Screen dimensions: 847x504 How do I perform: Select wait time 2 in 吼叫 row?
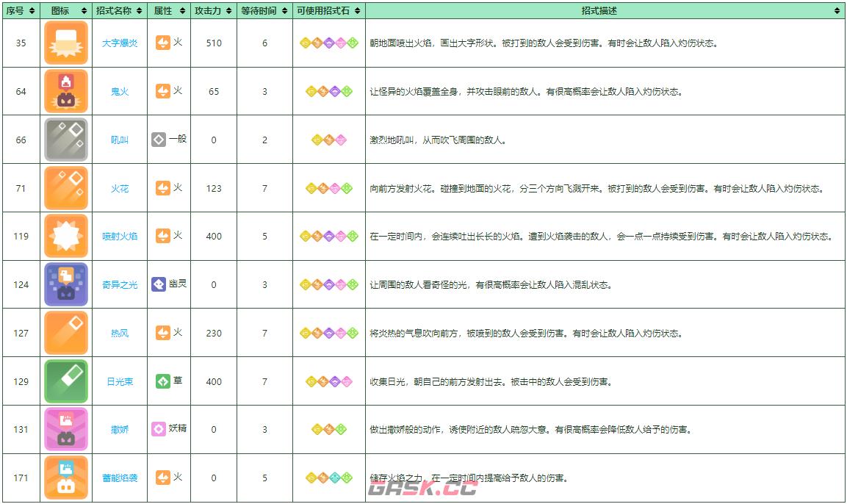[x=264, y=140]
